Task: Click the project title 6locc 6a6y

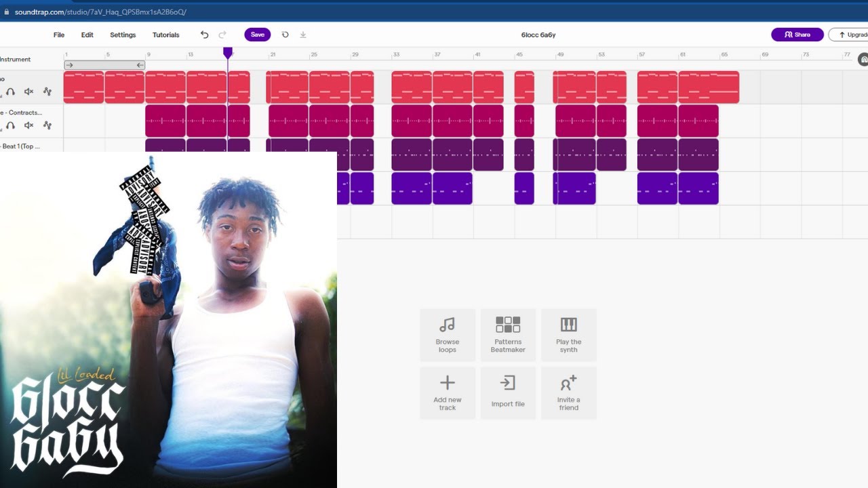Action: tap(538, 35)
